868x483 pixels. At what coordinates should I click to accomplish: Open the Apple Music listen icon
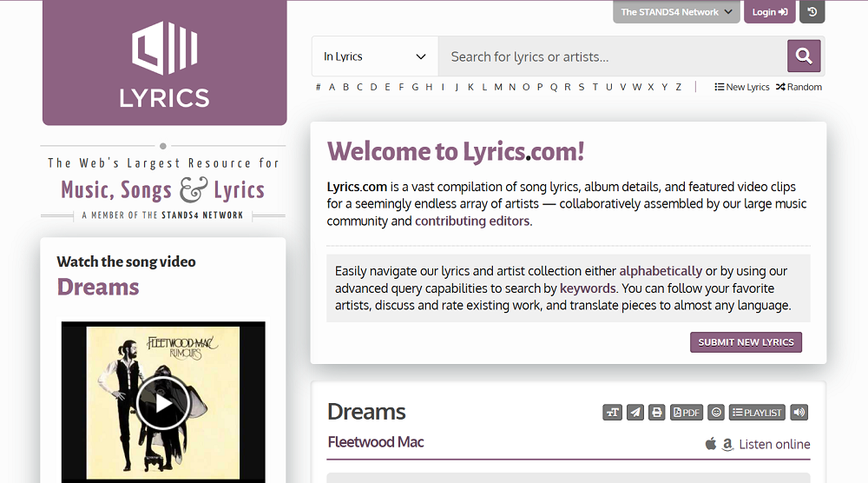pyautogui.click(x=711, y=444)
